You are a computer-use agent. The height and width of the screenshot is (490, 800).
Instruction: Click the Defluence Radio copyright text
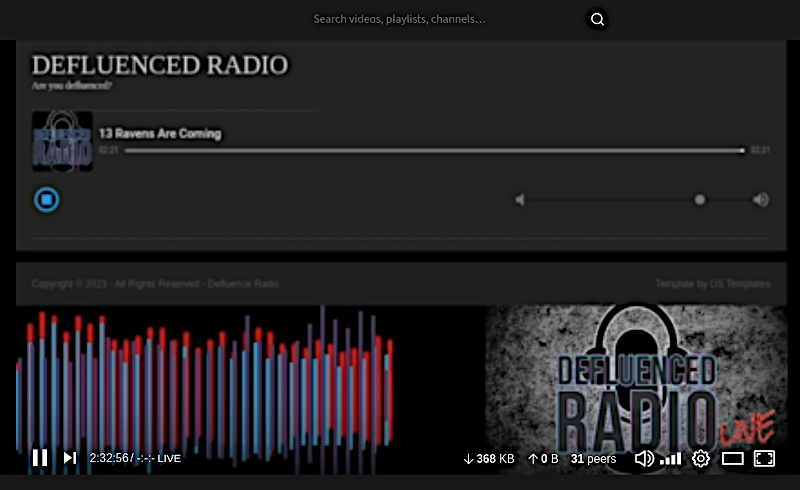[156, 284]
